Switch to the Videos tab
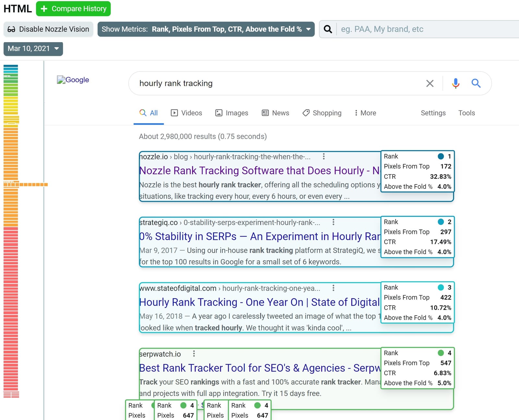Image resolution: width=519 pixels, height=420 pixels. coord(187,113)
